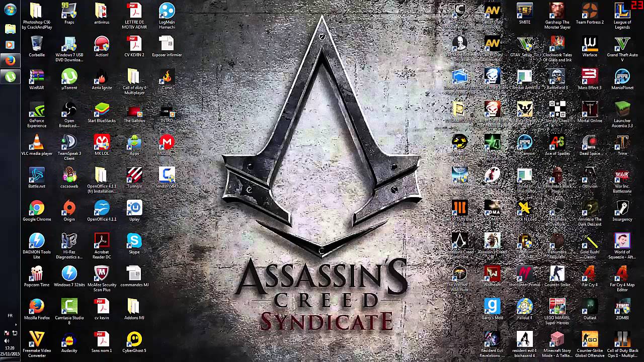The image size is (644, 362).
Task: Launch Fallout 4 shortcut
Action: (525, 309)
